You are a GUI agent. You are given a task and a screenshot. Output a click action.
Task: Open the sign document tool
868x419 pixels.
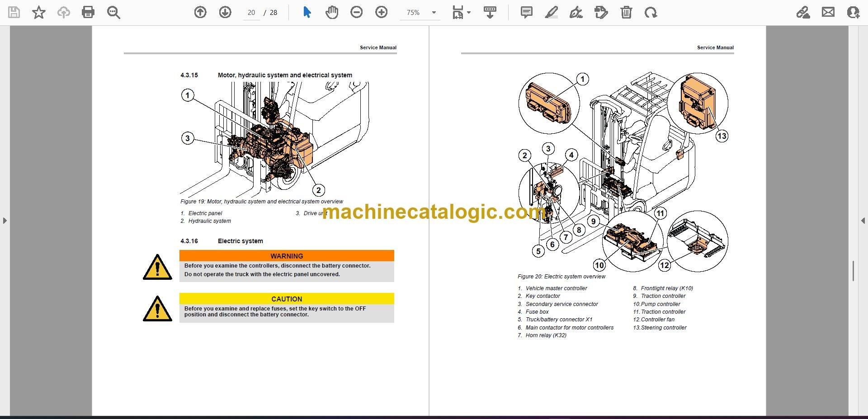point(576,12)
